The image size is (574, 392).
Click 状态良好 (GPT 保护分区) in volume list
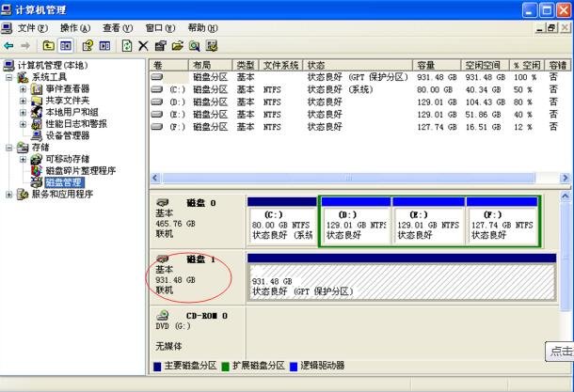pyautogui.click(x=358, y=77)
